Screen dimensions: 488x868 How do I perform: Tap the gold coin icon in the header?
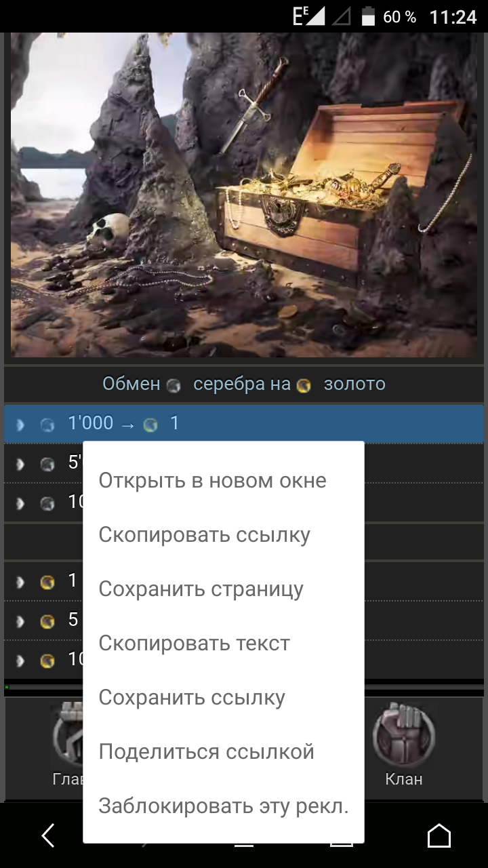point(304,385)
